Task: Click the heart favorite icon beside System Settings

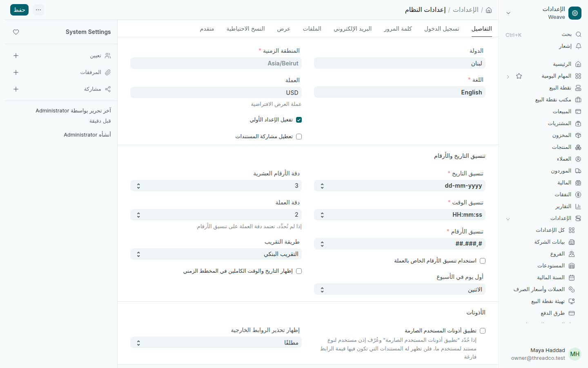Action: pyautogui.click(x=16, y=32)
